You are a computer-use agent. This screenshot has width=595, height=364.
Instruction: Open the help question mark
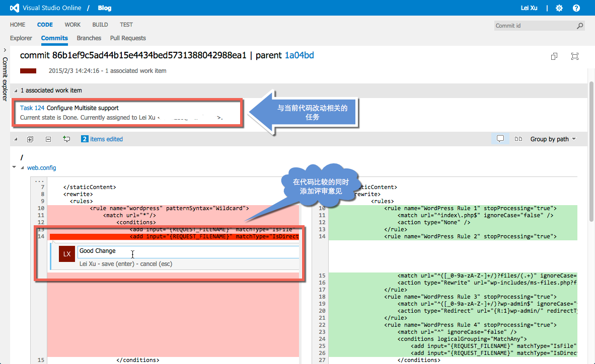(x=576, y=8)
